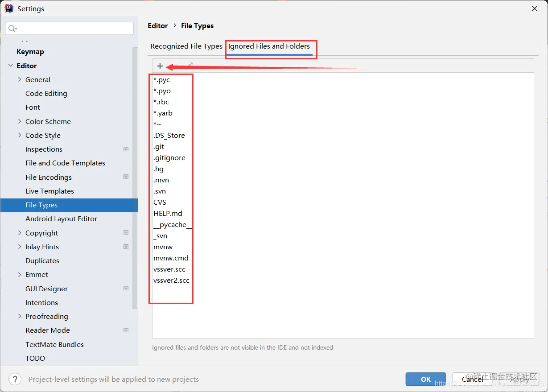Add a new ignored file pattern
The image size is (548, 392).
coord(160,66)
